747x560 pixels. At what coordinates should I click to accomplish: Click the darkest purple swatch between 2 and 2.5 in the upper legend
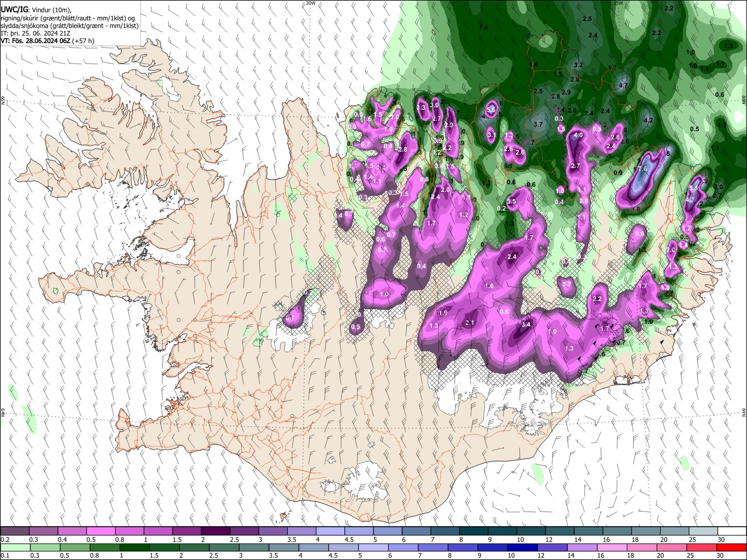[215, 531]
